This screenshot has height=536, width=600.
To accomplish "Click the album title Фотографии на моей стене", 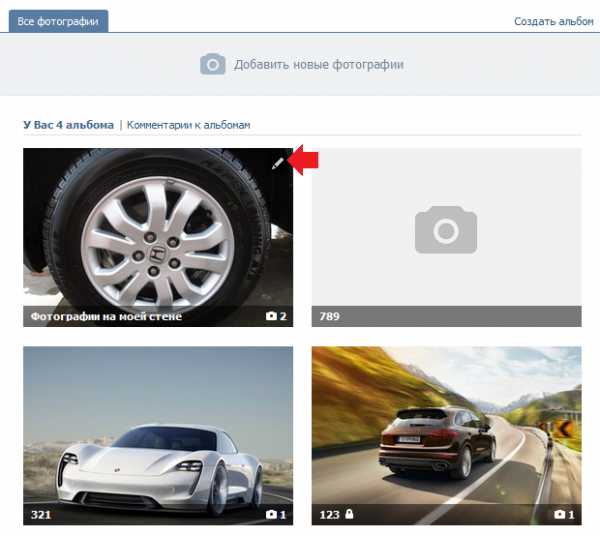I will click(106, 316).
